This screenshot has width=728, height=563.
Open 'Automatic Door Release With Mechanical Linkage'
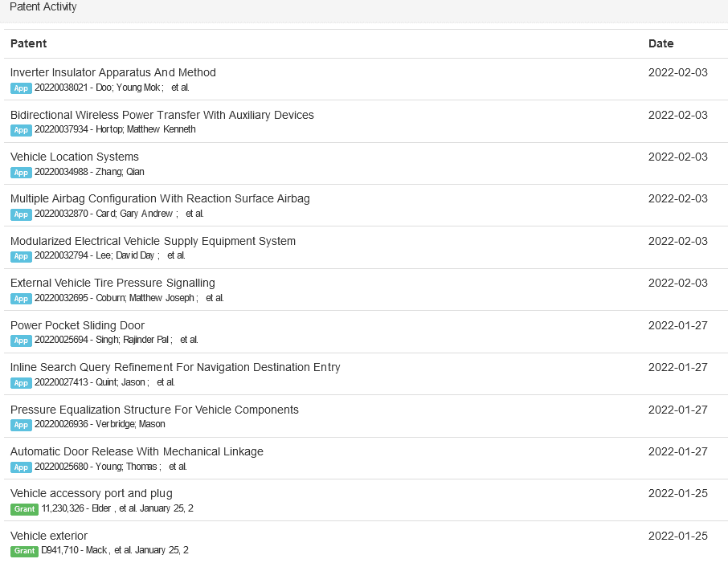137,451
